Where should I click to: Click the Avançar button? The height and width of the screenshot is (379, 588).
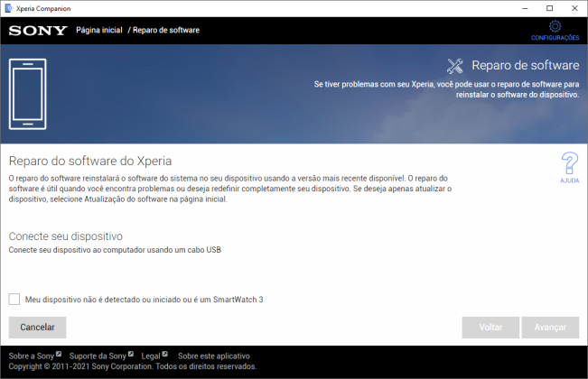click(550, 328)
